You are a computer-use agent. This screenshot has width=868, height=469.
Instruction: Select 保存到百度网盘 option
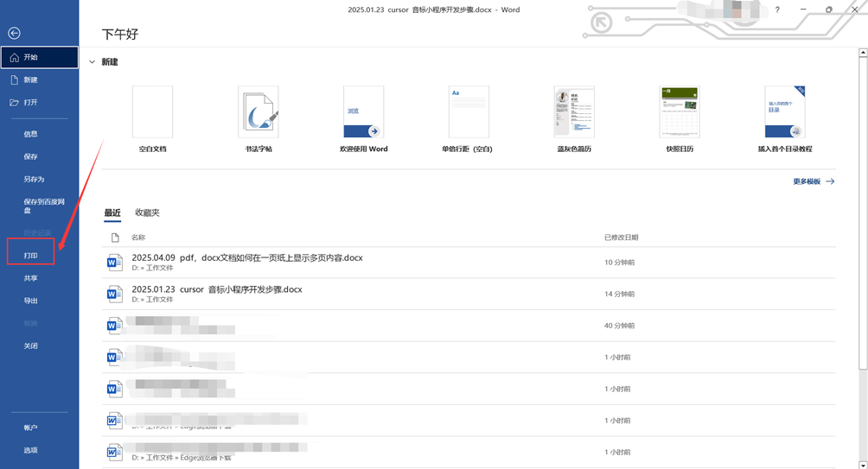(44, 206)
